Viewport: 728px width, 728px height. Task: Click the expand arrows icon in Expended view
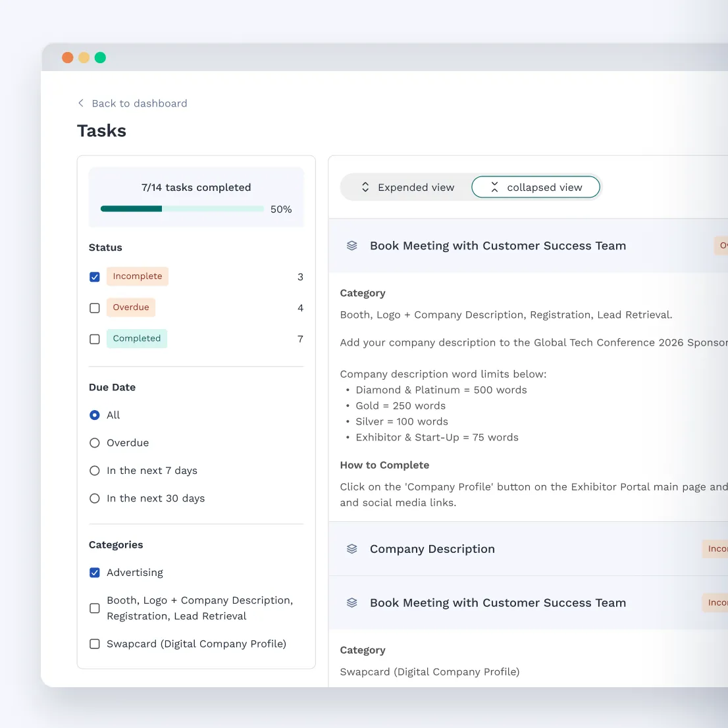(365, 187)
